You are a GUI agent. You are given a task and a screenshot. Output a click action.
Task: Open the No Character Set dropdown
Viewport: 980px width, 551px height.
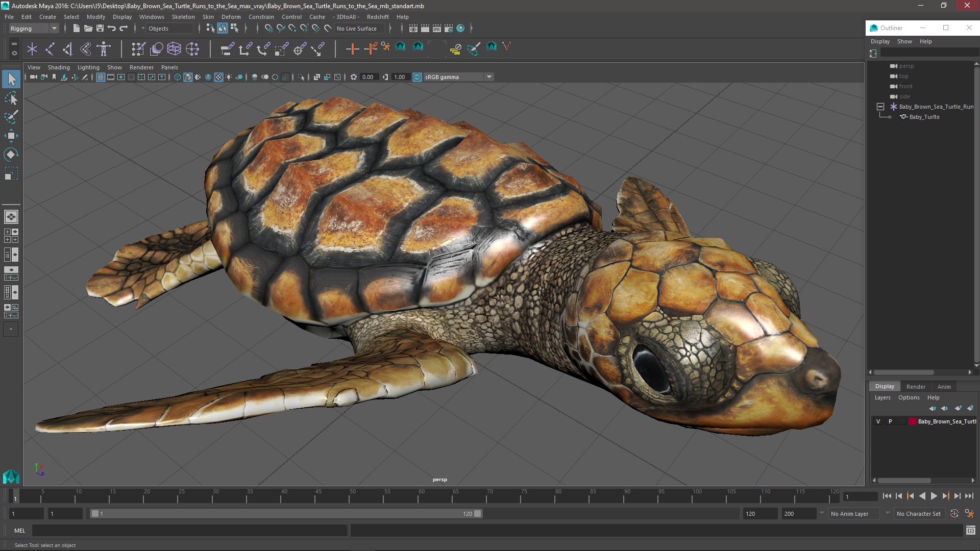coord(919,514)
